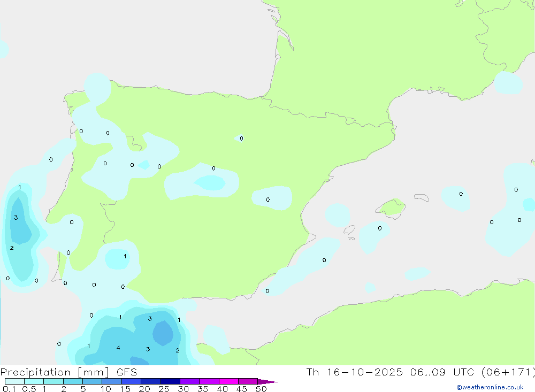This screenshot has width=535, height=392.
Task: Click the legend label "20"
Action: pos(144,389)
